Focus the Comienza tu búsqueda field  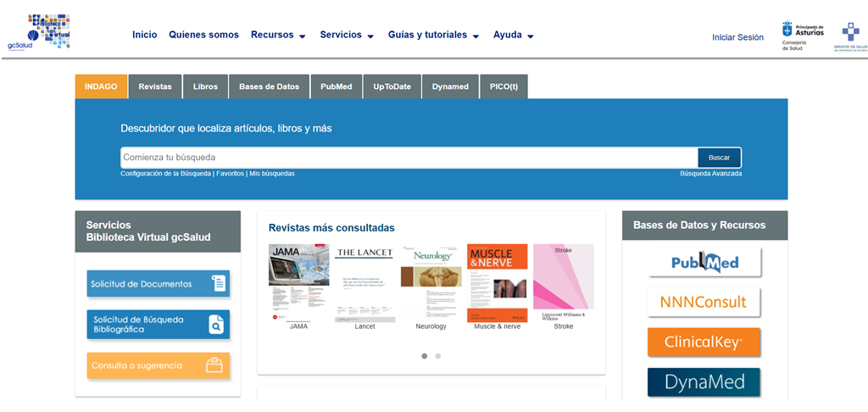(x=409, y=158)
